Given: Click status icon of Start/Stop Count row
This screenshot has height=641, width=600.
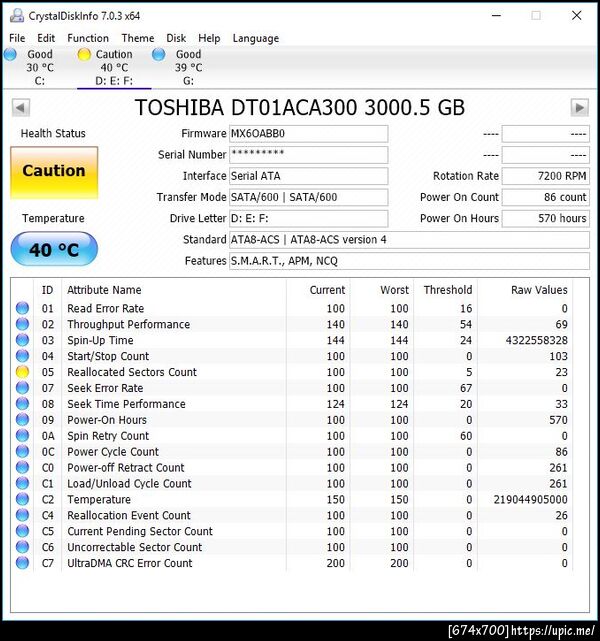Looking at the screenshot, I should click(22, 356).
